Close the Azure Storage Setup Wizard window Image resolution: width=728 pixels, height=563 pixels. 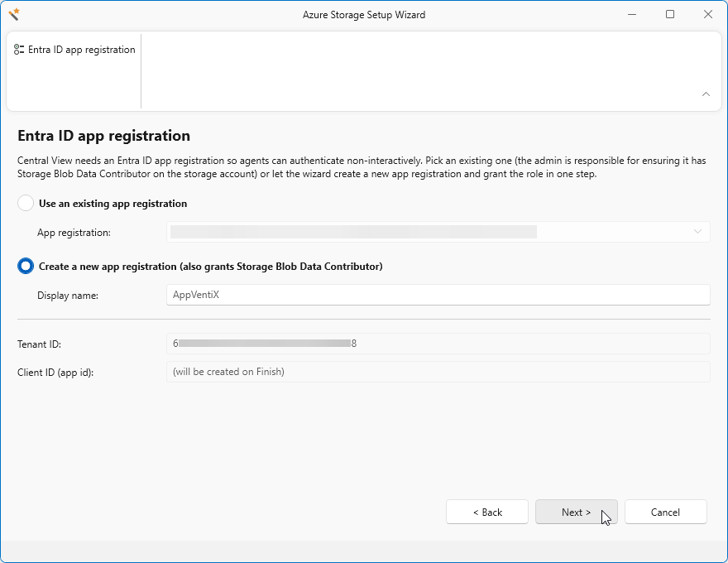point(707,14)
